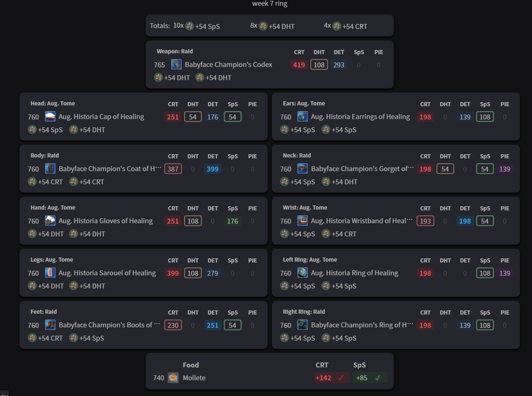
Task: Click the weapon CRT 419 stat value
Action: (299, 65)
